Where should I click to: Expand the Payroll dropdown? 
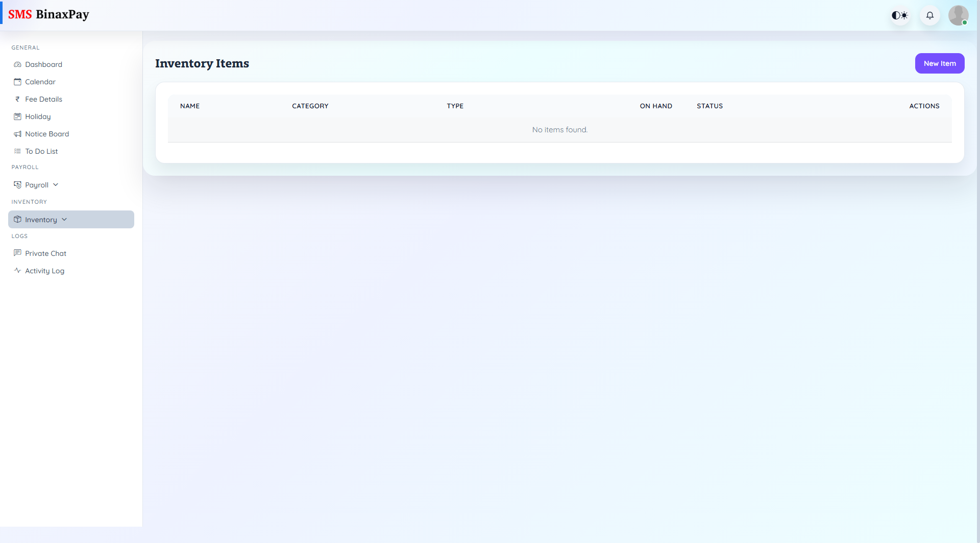(55, 184)
